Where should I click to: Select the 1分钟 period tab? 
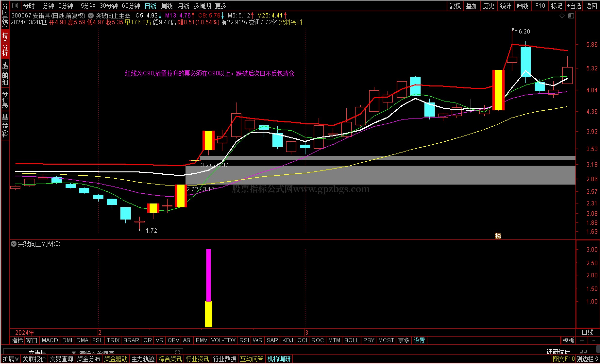(47, 6)
